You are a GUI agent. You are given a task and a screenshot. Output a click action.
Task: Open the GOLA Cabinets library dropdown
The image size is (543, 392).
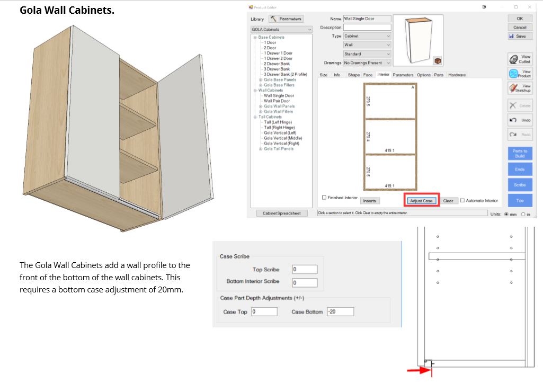tap(281, 30)
